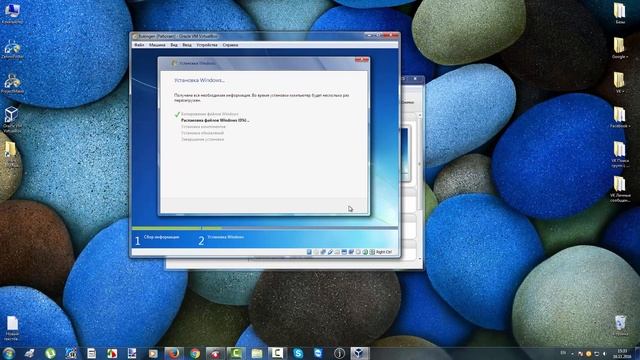The width and height of the screenshot is (640, 360).
Task: Open the Машина menu
Action: click(157, 45)
